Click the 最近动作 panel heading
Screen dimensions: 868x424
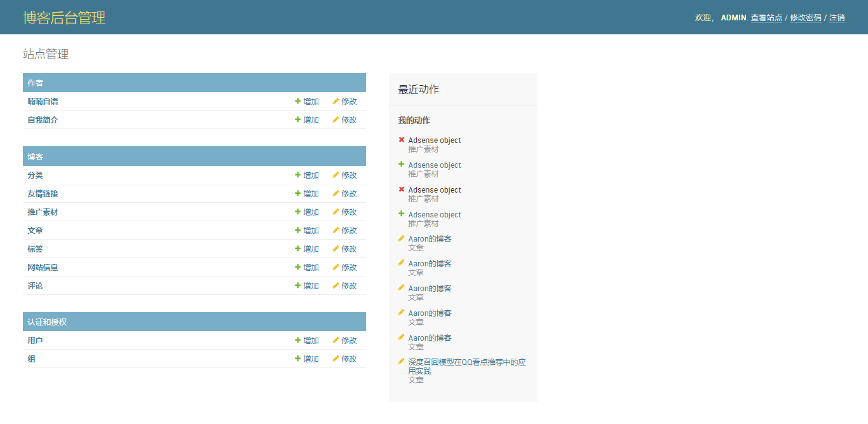coord(418,89)
